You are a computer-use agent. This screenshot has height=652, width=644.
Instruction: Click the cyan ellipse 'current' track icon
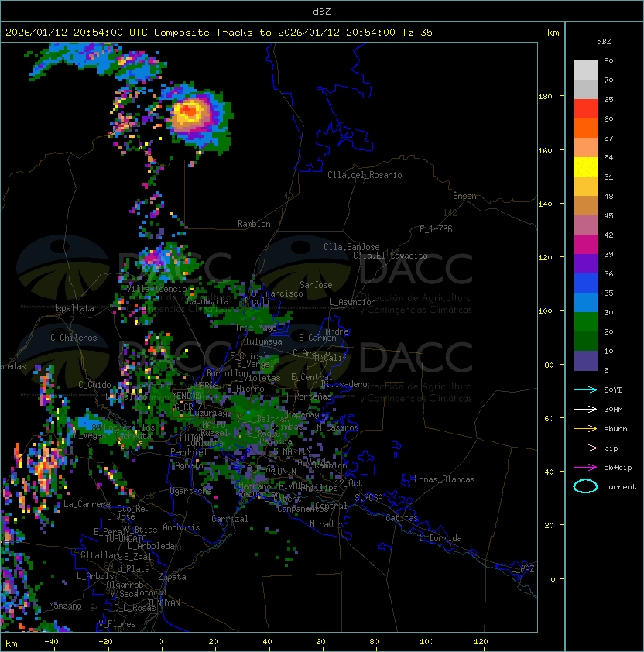coord(585,486)
